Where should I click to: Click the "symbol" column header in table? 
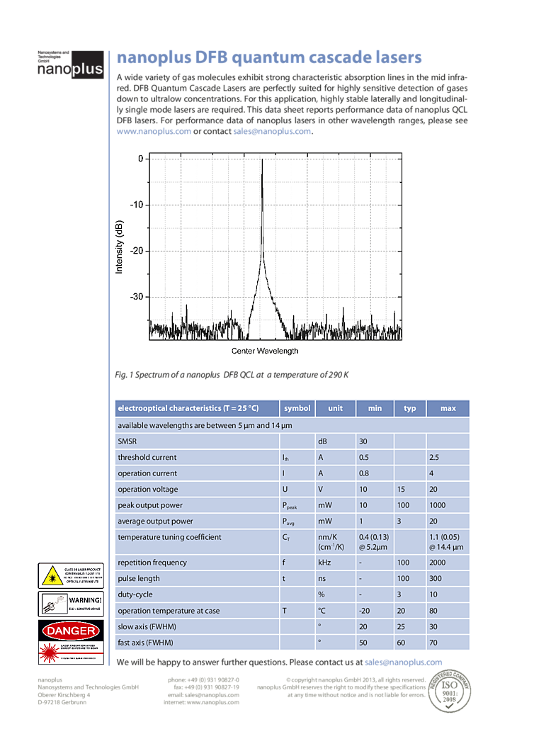[297, 408]
